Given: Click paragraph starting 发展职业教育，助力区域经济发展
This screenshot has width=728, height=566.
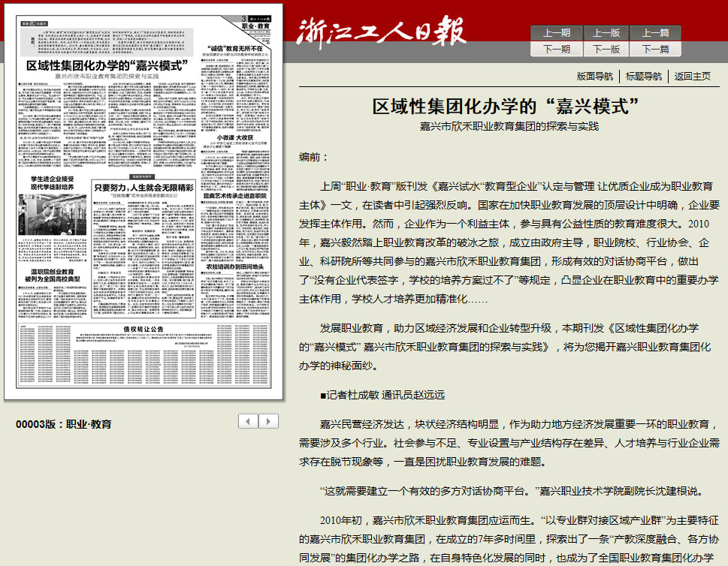Looking at the screenshot, I should pyautogui.click(x=505, y=347).
